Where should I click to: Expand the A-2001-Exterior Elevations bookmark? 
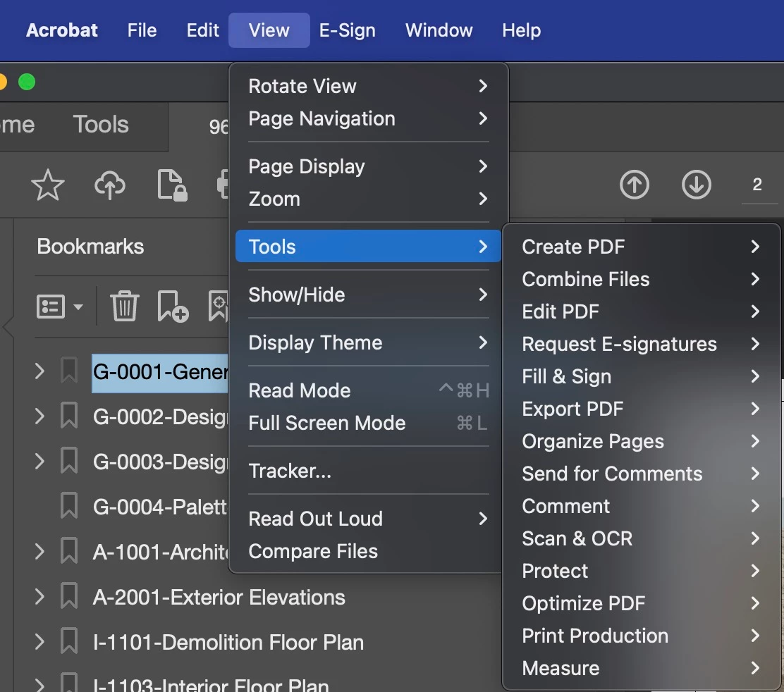tap(39, 596)
